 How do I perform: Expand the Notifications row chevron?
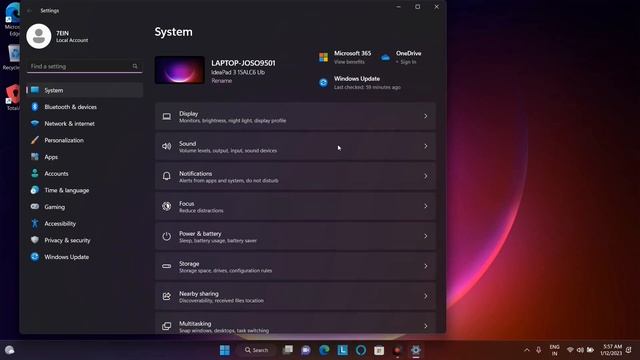426,176
